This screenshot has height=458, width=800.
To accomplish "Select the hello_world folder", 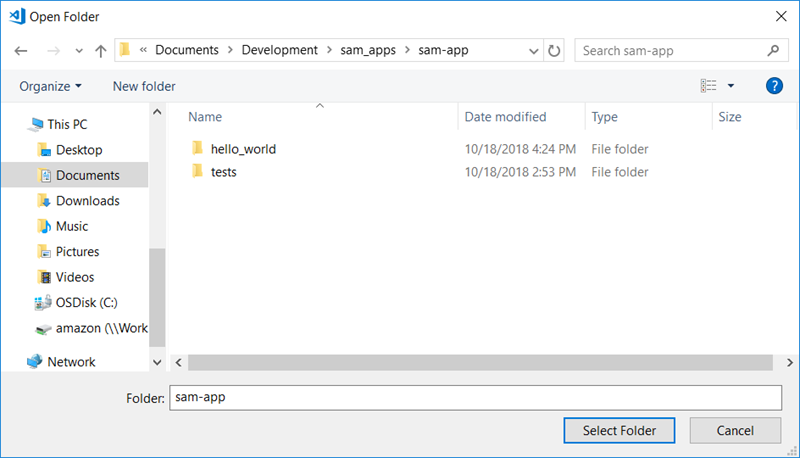I will [x=243, y=149].
